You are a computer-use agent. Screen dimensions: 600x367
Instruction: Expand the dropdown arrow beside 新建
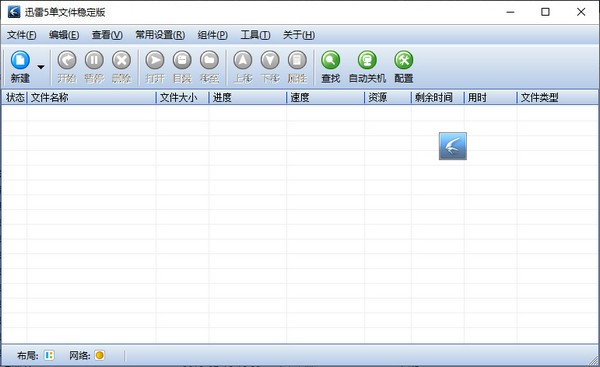pyautogui.click(x=41, y=67)
